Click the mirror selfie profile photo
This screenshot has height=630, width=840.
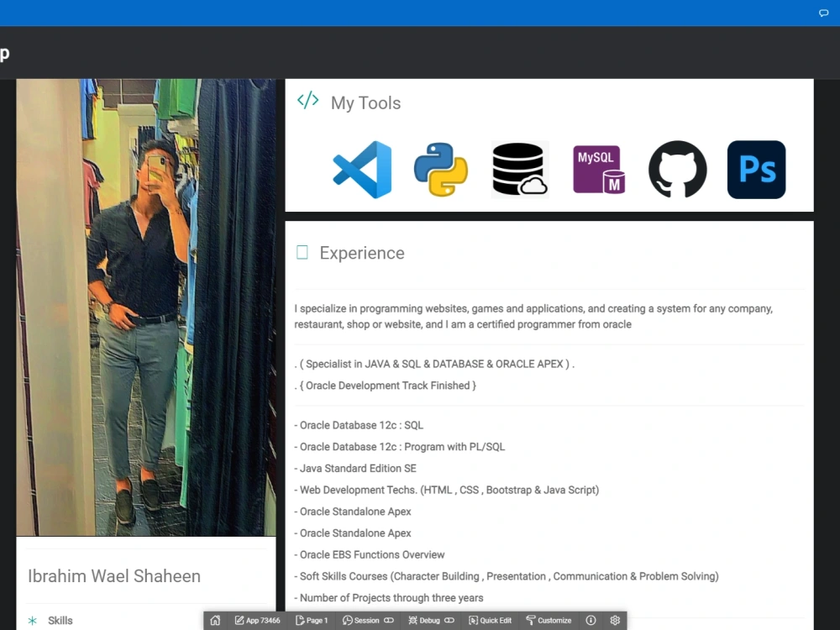pos(146,307)
